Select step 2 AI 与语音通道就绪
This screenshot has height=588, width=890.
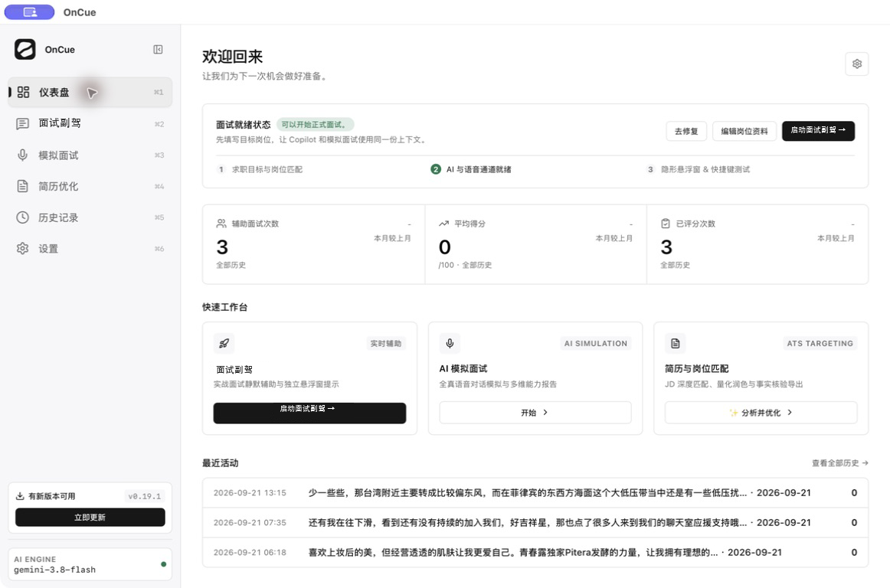click(x=471, y=169)
